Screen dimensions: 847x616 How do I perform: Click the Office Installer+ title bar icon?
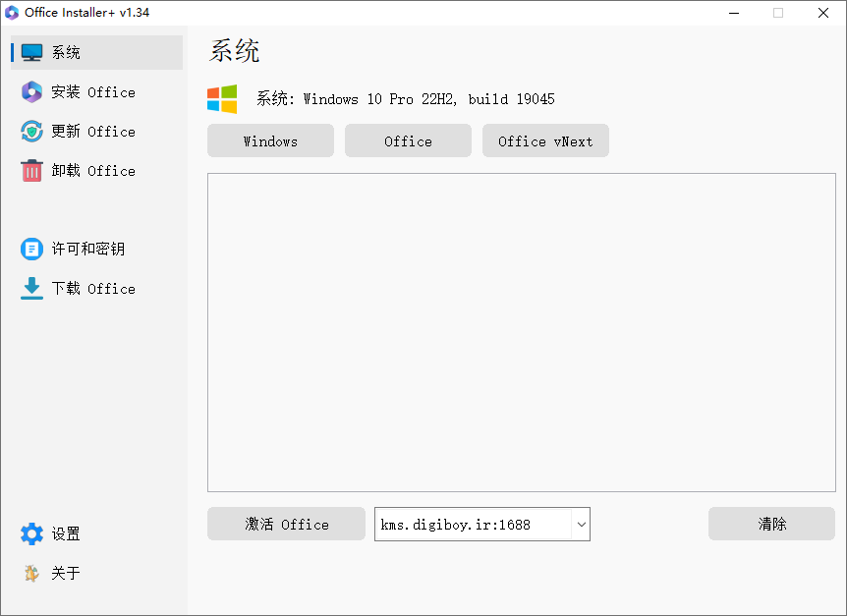tap(12, 13)
